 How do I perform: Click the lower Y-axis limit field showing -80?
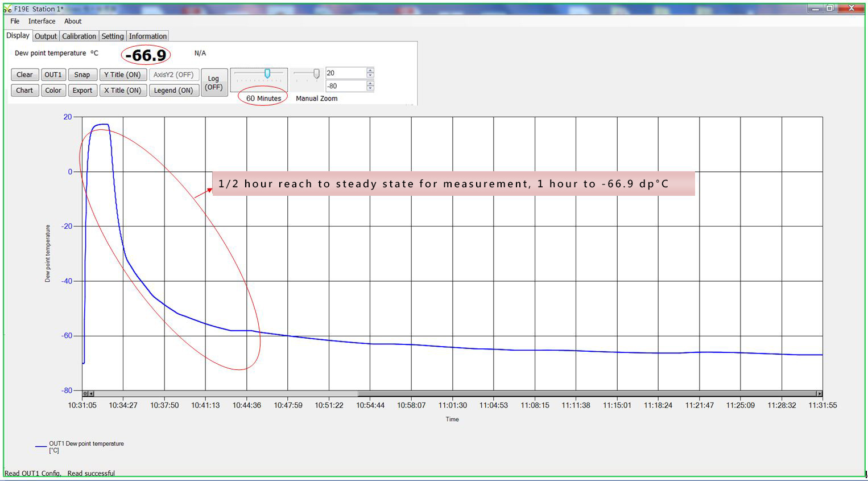[x=346, y=86]
